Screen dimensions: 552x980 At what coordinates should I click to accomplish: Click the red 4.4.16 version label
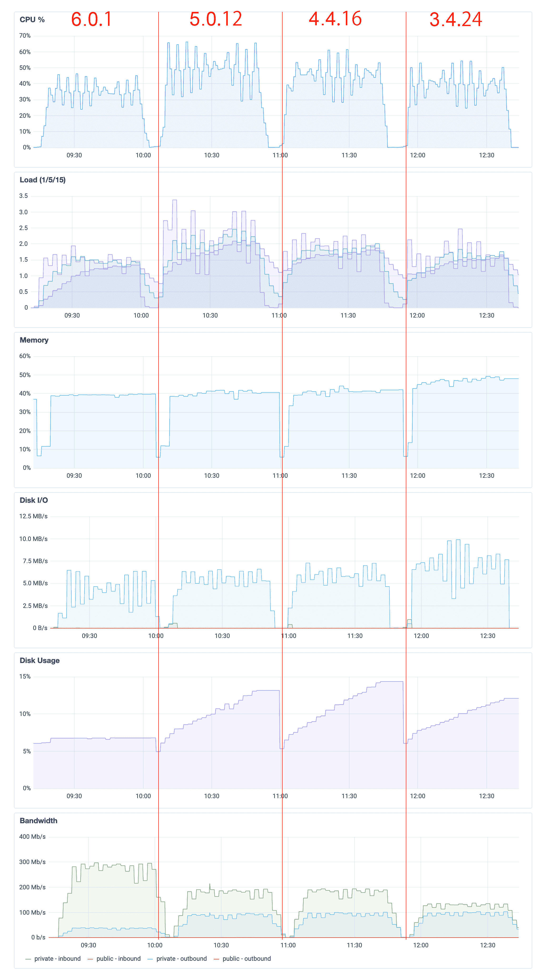tap(335, 19)
